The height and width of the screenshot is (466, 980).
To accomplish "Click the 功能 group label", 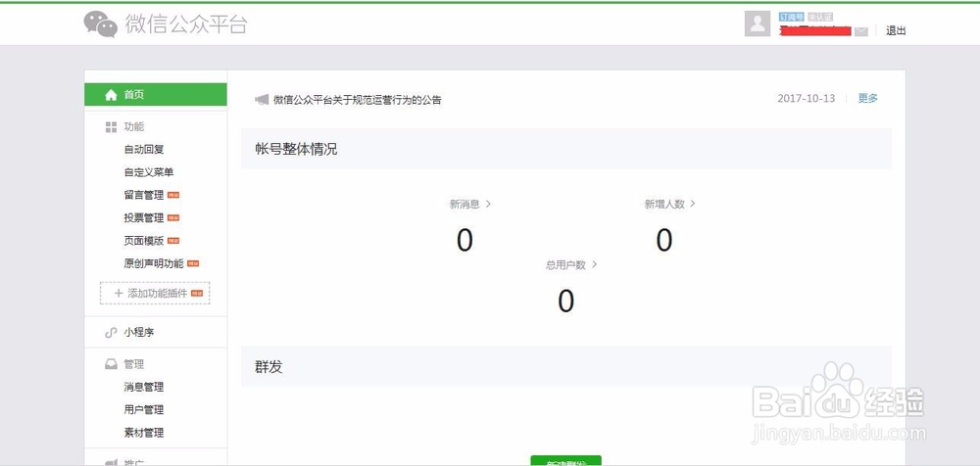I will (x=133, y=127).
